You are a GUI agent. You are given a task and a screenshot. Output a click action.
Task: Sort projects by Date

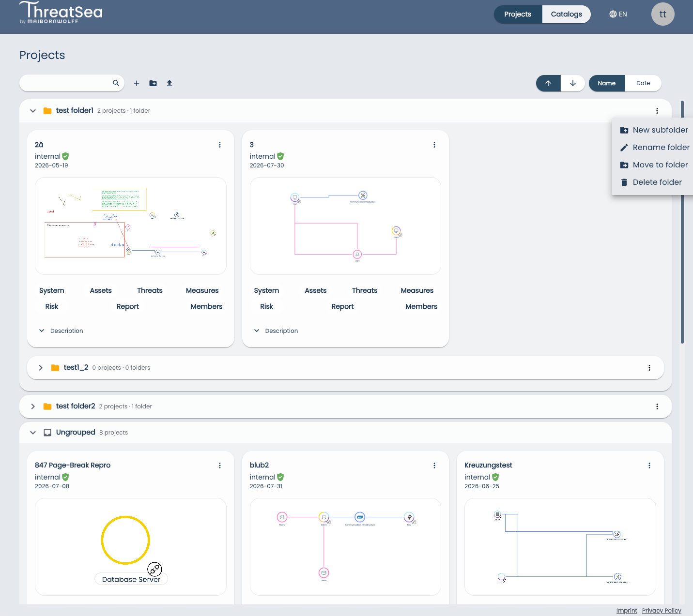(x=643, y=83)
